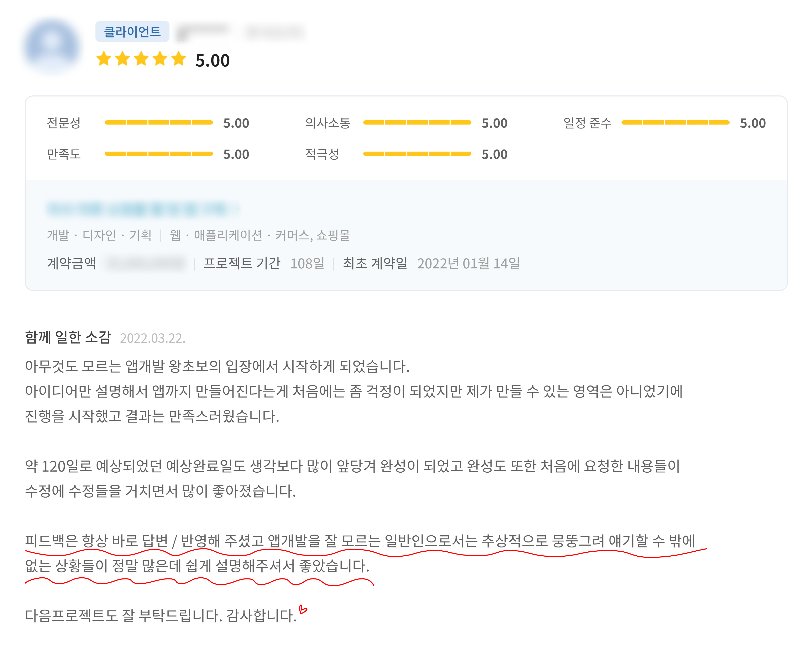Click the blurred client profile avatar
Image resolution: width=812 pixels, height=651 pixels.
click(x=52, y=46)
